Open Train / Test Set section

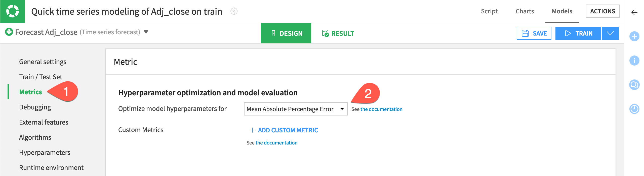(x=41, y=77)
